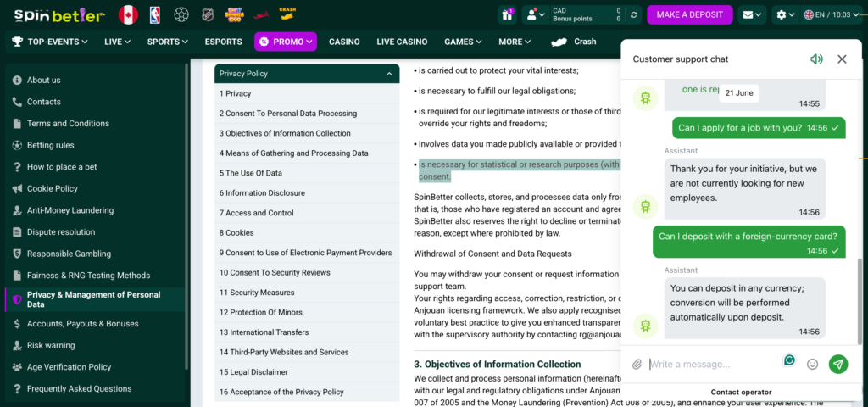868x407 pixels.
Task: Jump to 8 Cookies section
Action: coord(307,233)
